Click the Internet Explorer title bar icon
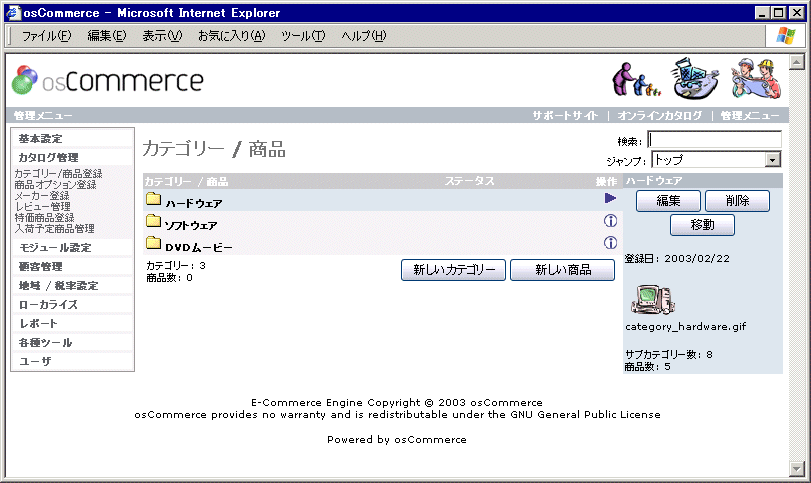 [13, 12]
